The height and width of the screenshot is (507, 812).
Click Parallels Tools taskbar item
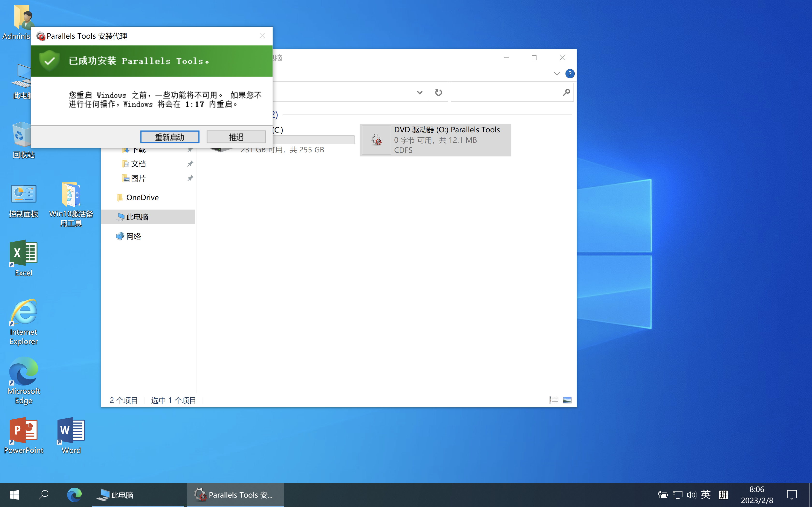click(x=236, y=495)
